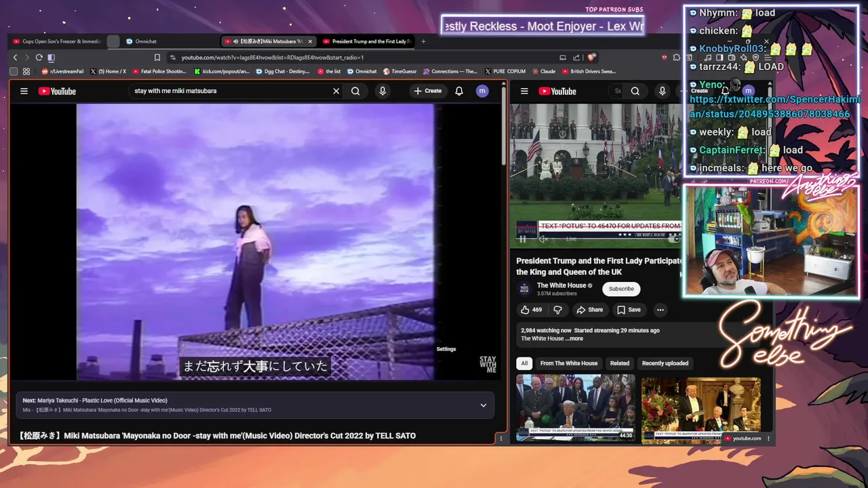
Task: Open The White House channel name link
Action: click(561, 285)
